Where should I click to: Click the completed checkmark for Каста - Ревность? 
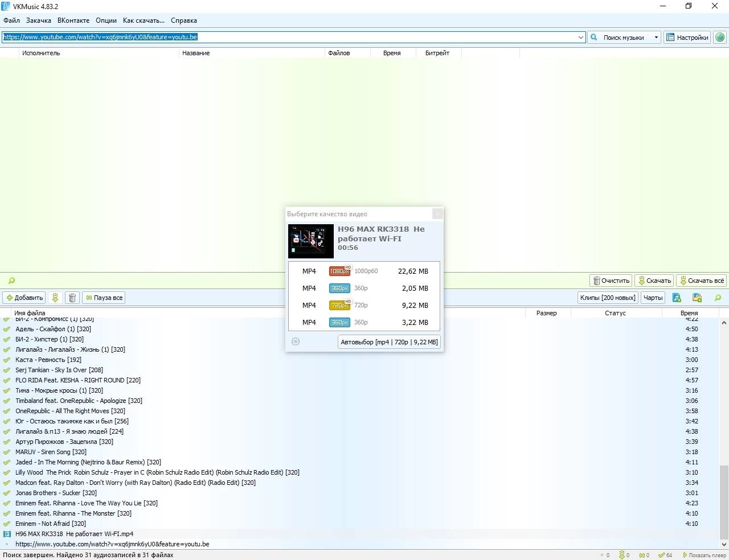coord(7,360)
